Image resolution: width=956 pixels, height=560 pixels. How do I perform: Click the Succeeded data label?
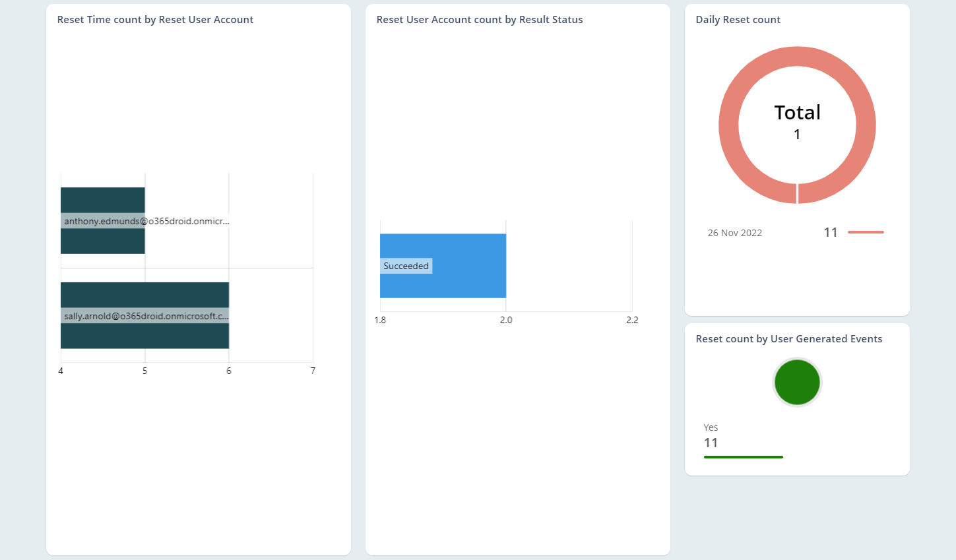click(x=406, y=265)
